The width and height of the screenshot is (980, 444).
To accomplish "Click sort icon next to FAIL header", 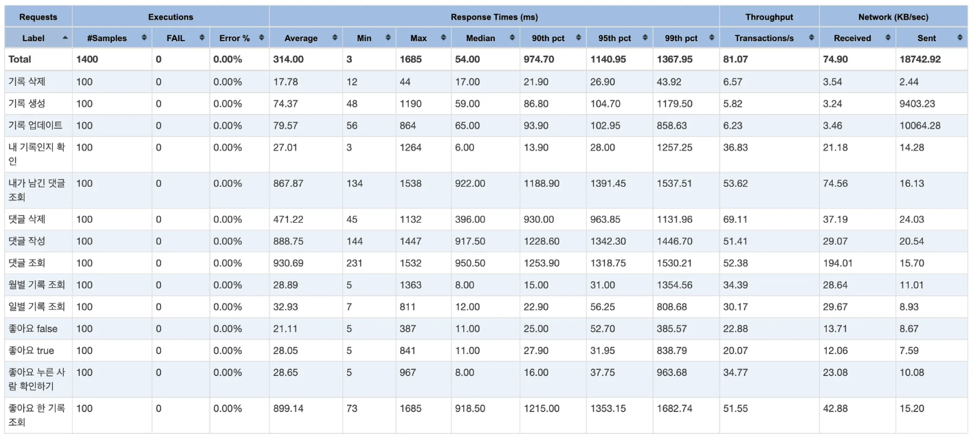I will pyautogui.click(x=202, y=38).
